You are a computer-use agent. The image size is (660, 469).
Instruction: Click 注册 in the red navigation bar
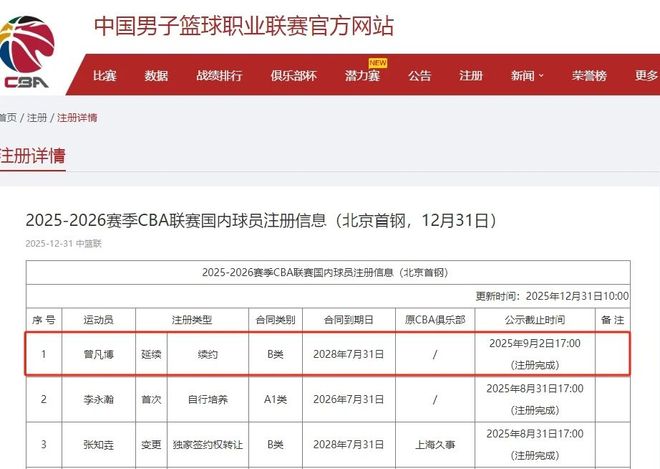[x=471, y=76]
